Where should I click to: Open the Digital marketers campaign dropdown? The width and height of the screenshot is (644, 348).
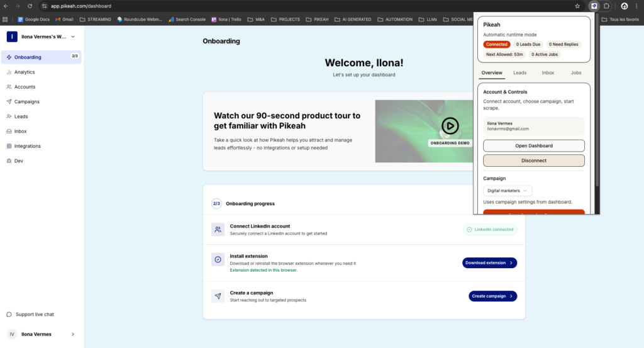508,191
